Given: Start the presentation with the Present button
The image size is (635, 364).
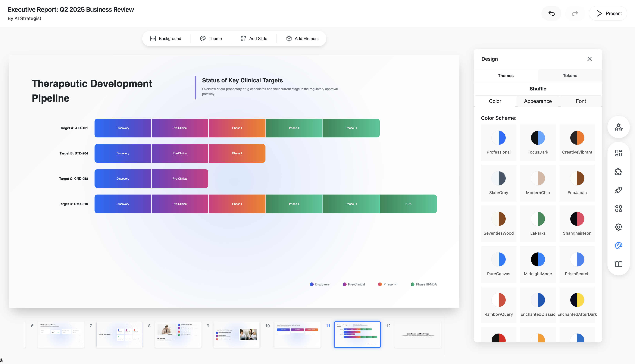Looking at the screenshot, I should point(608,13).
